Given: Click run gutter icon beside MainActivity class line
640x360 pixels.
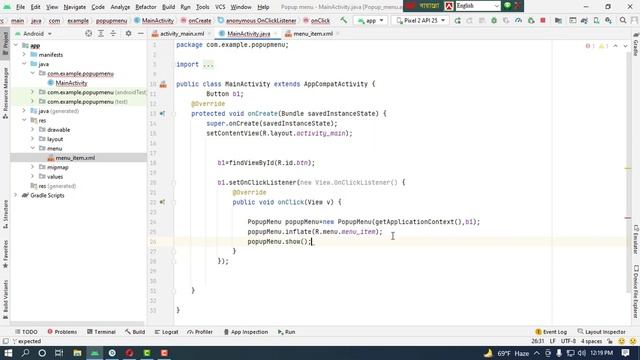Looking at the screenshot, I should [163, 84].
